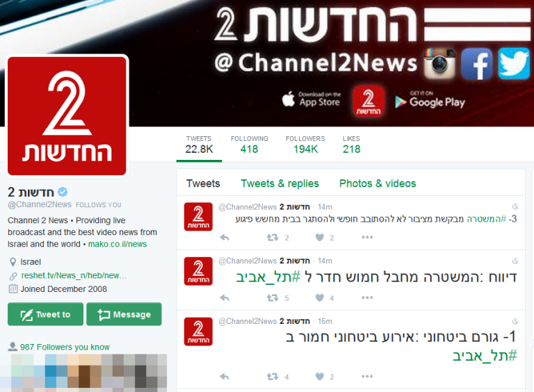Screen dimensions: 534x392
Task: Click the Tweet to button
Action: click(45, 314)
